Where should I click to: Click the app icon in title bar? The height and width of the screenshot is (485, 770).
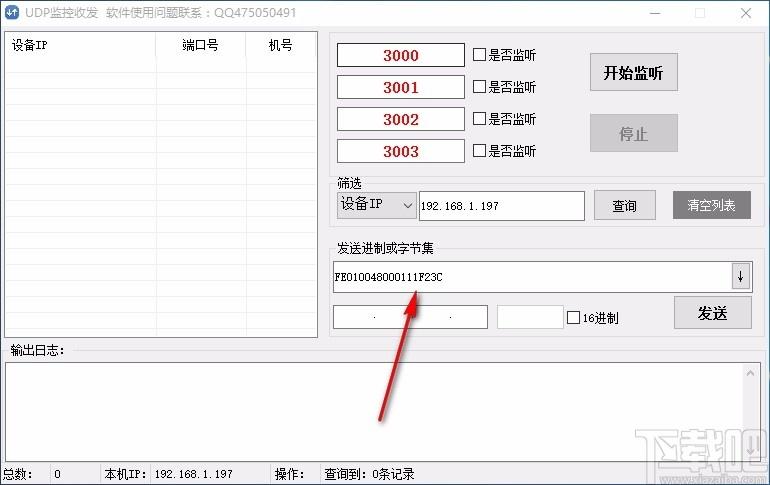coord(12,12)
